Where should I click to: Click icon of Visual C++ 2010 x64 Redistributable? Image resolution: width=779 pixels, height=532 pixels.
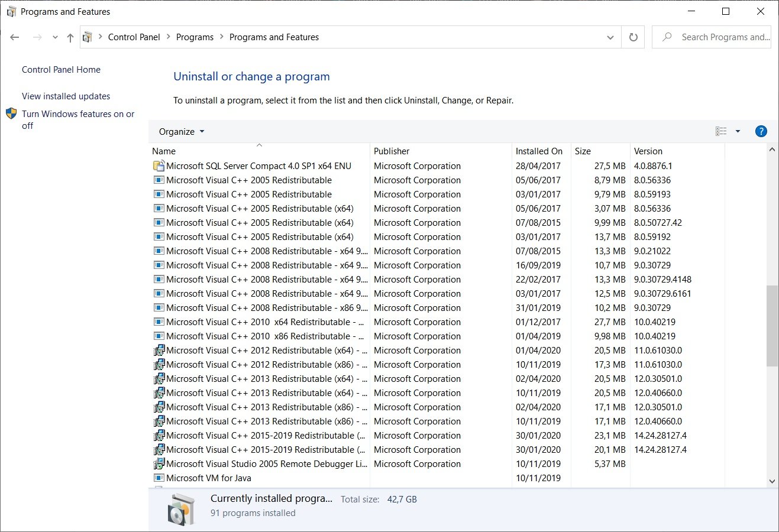[159, 322]
